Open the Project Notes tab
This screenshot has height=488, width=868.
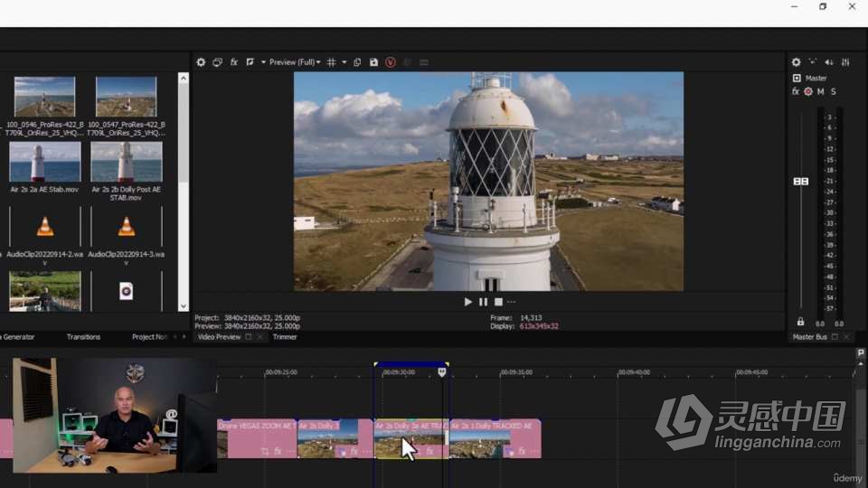(149, 337)
